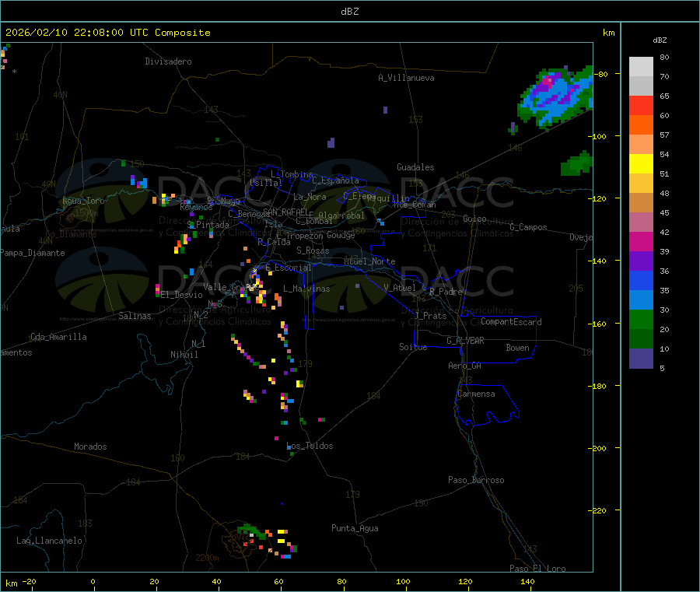Click the SAN_RAFAEL city label
700x592 pixels.
285,212
